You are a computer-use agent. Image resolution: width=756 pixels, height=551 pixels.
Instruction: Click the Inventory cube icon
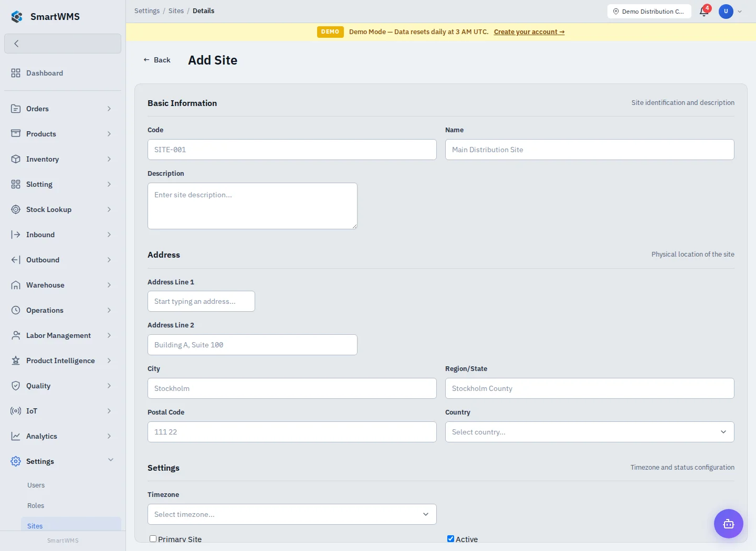click(16, 159)
